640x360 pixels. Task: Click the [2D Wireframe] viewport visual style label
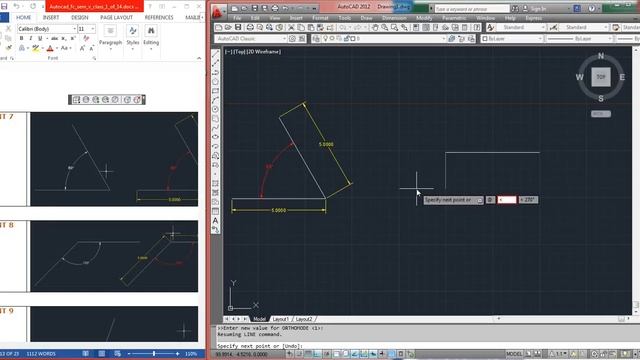point(264,52)
